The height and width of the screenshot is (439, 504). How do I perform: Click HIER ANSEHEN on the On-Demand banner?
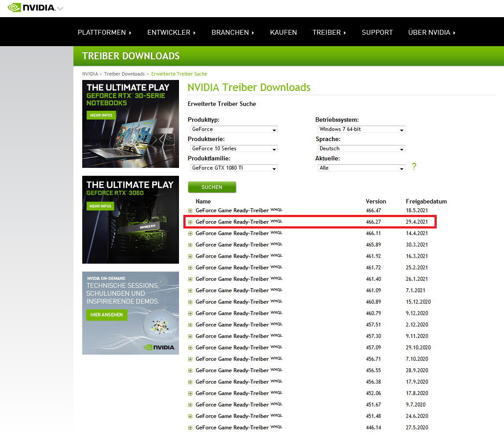pyautogui.click(x=106, y=315)
